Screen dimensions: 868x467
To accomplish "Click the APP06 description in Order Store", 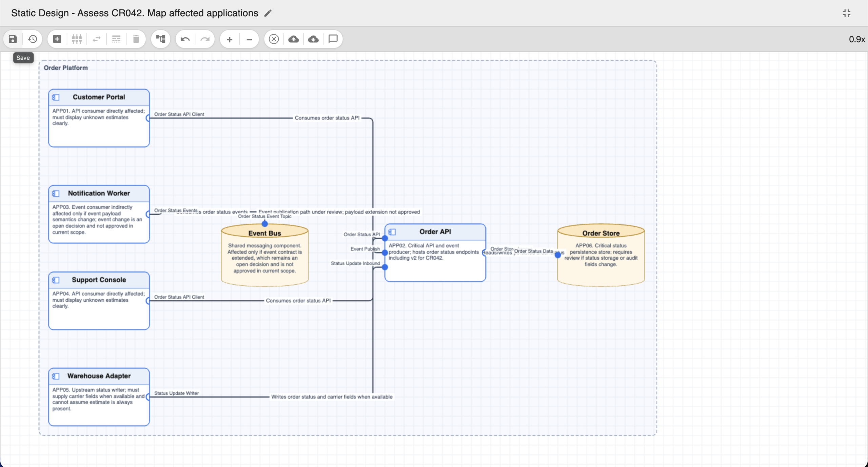I will tap(601, 255).
